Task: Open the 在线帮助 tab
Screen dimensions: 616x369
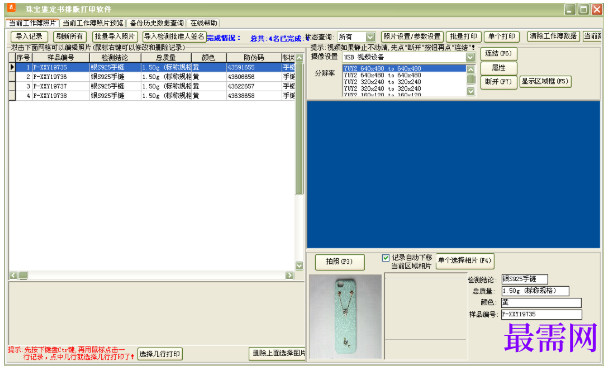Action: pyautogui.click(x=204, y=23)
